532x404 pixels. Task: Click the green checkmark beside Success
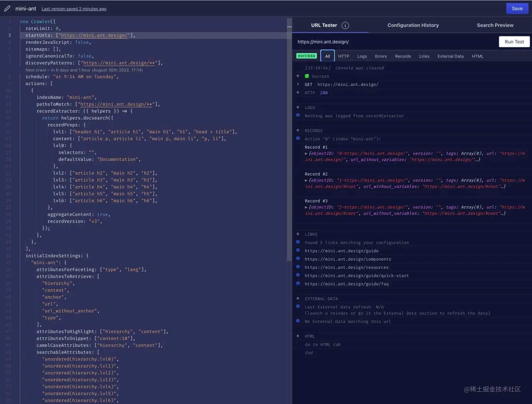pyautogui.click(x=307, y=76)
